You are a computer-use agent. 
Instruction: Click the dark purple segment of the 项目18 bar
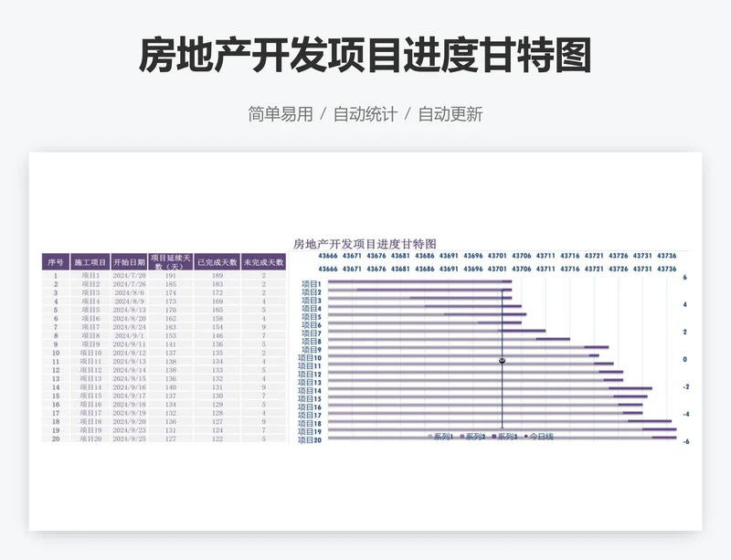click(x=650, y=420)
